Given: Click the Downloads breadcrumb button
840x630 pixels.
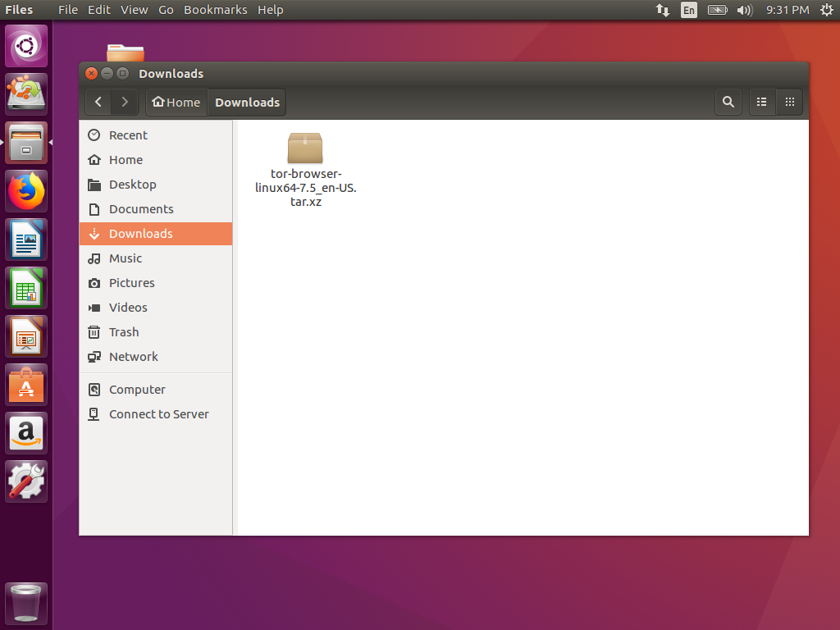Looking at the screenshot, I should click(x=247, y=103).
